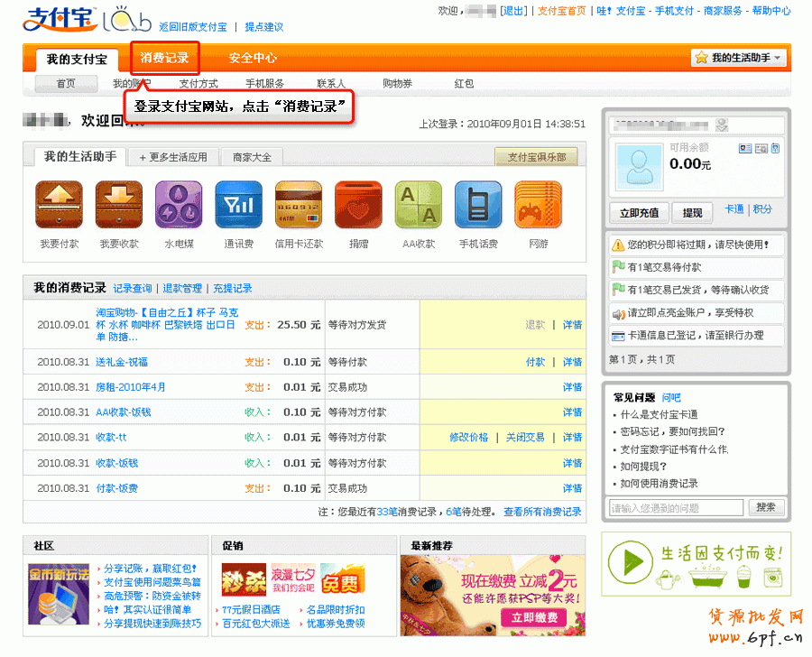The image size is (812, 657).
Task: Open the 水电煤 utilities icon
Action: (x=179, y=205)
